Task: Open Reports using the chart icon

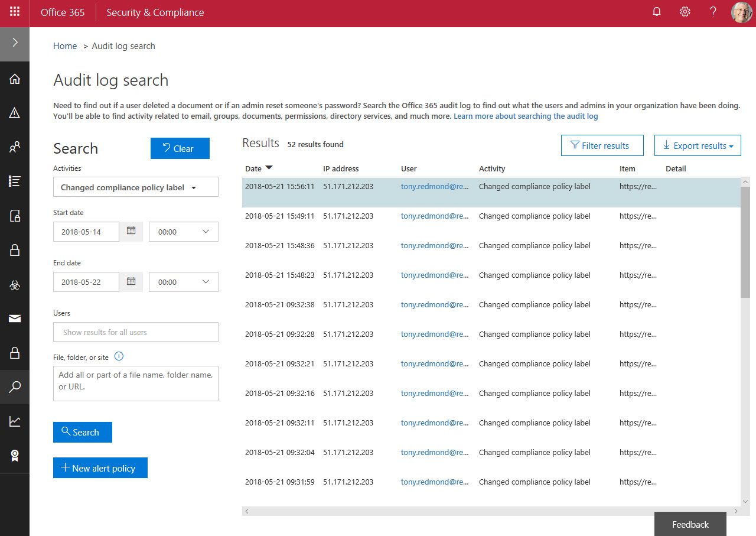Action: pyautogui.click(x=15, y=421)
